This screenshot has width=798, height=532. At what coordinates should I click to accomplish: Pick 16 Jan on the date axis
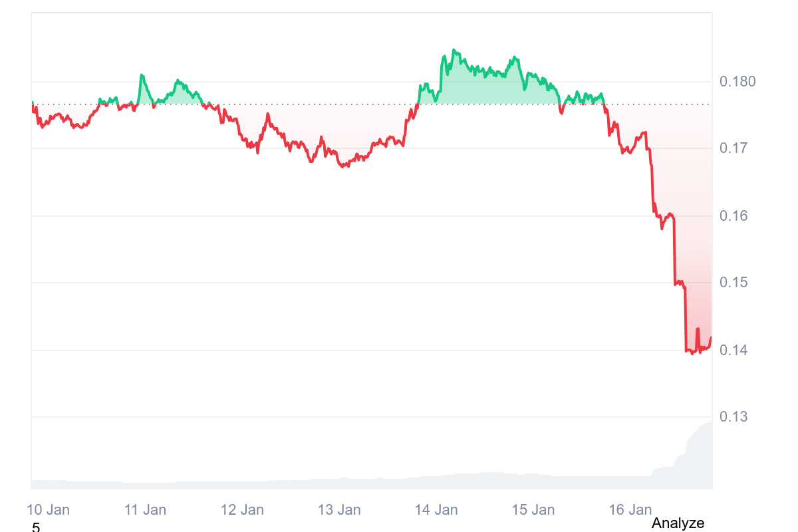[x=630, y=510]
